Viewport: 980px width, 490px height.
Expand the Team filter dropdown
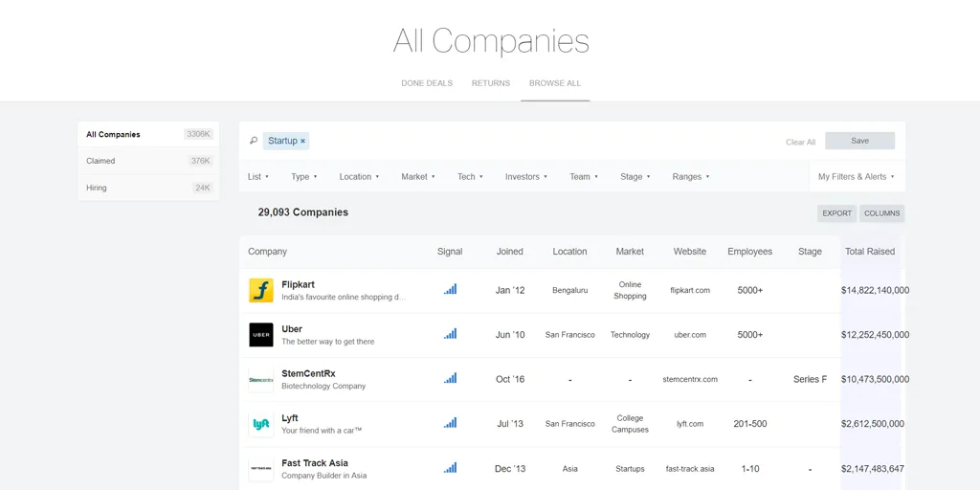click(x=584, y=177)
